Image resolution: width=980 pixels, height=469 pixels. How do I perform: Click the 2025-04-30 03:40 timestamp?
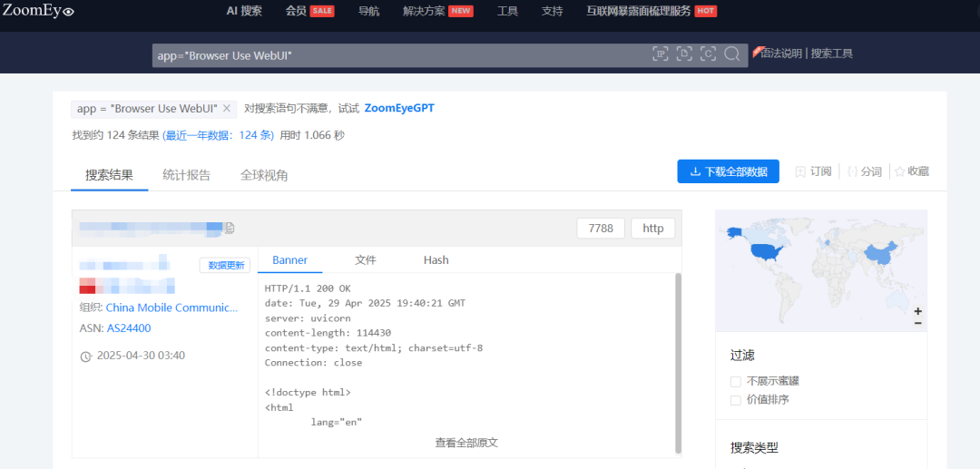[141, 356]
